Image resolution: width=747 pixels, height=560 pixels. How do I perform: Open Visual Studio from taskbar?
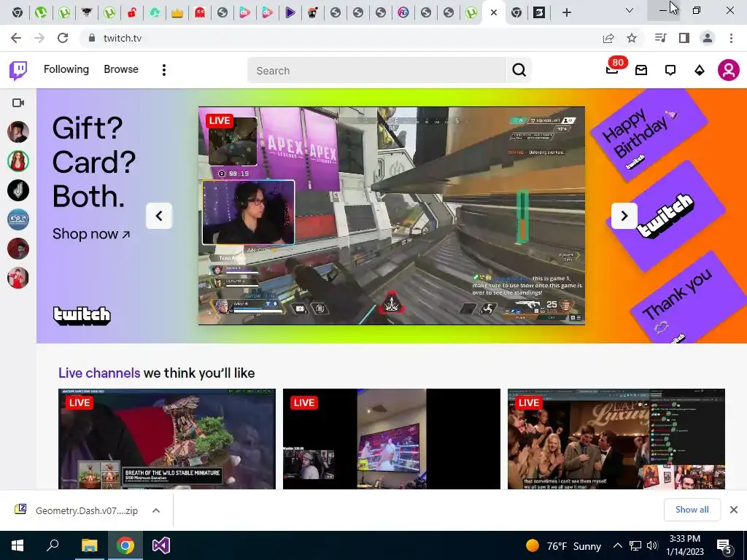click(x=161, y=545)
